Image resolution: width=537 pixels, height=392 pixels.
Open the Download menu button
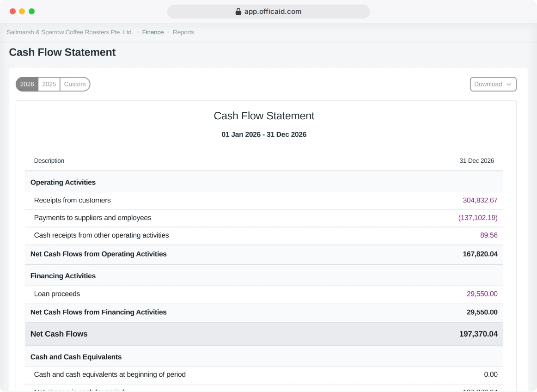pos(493,84)
